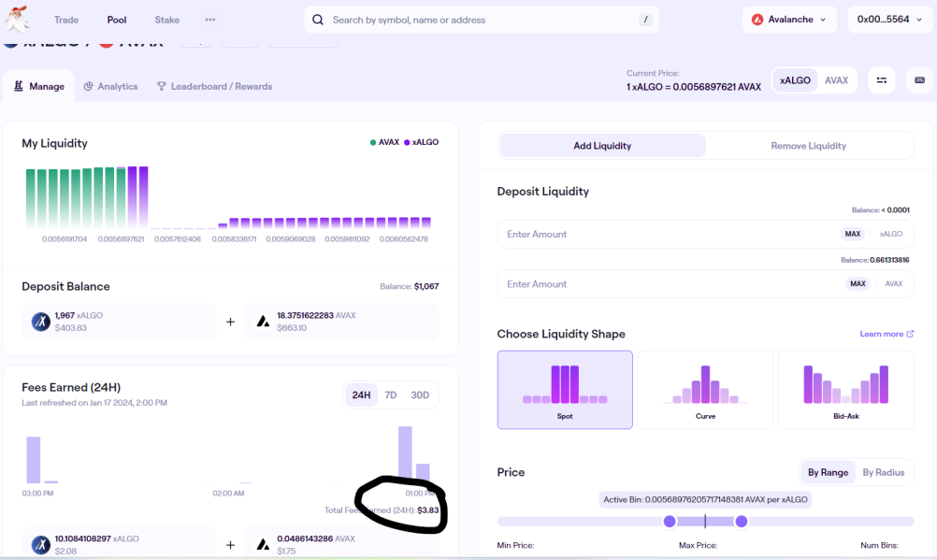Image resolution: width=937 pixels, height=560 pixels.
Task: Click the 18.3751622283 AVAX deposit amount
Action: pos(316,315)
